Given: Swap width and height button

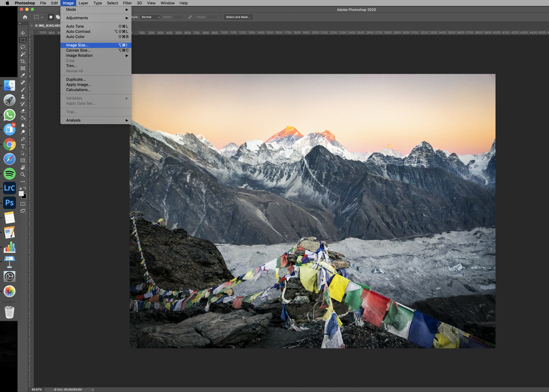Looking at the screenshot, I should [x=190, y=17].
